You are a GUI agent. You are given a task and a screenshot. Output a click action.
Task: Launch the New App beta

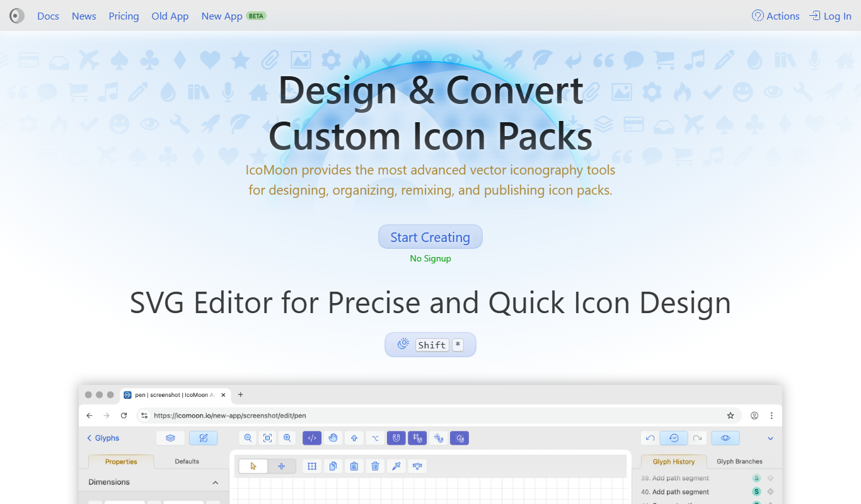(234, 16)
